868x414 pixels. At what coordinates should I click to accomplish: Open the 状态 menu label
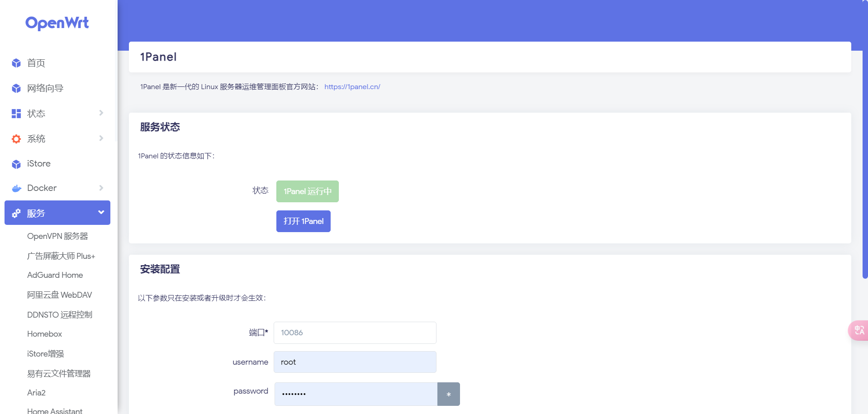36,114
